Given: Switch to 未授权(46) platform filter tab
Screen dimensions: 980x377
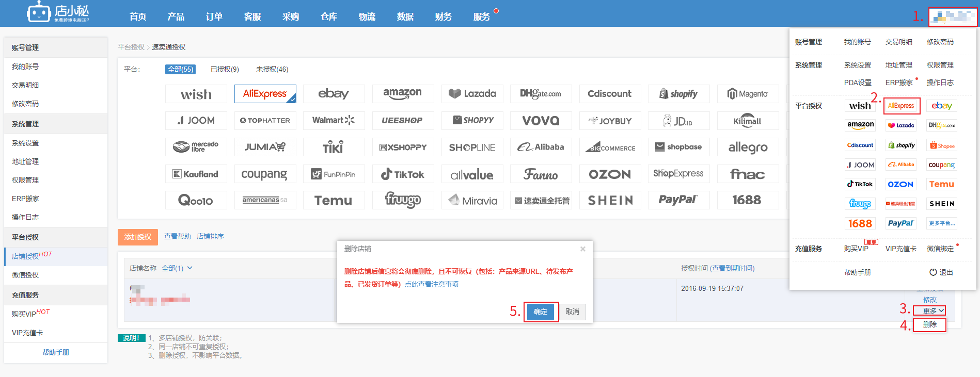Looking at the screenshot, I should click(x=272, y=69).
